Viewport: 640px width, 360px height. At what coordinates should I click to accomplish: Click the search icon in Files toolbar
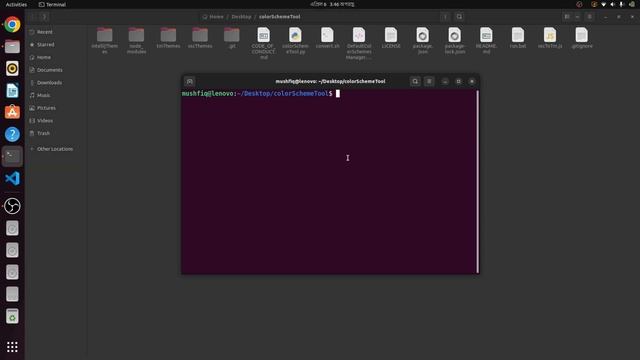pos(459,17)
